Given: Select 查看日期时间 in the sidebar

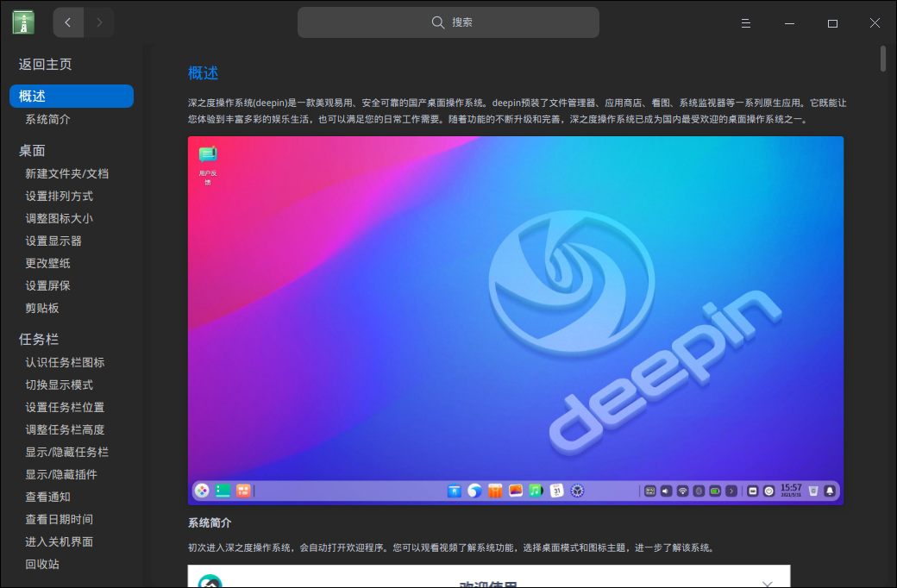Looking at the screenshot, I should pyautogui.click(x=59, y=519).
